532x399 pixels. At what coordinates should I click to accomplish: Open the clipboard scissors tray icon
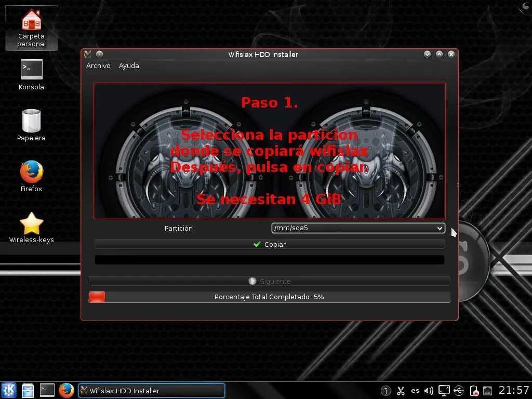tap(401, 391)
